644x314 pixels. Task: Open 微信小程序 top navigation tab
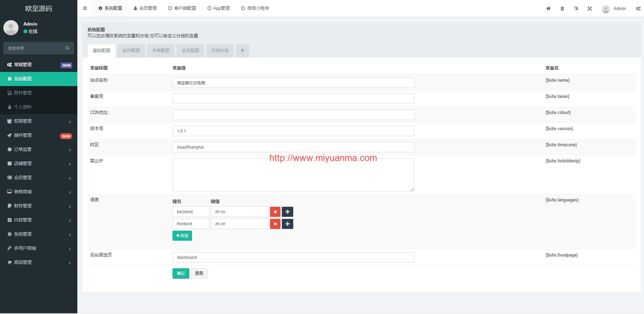click(x=255, y=8)
